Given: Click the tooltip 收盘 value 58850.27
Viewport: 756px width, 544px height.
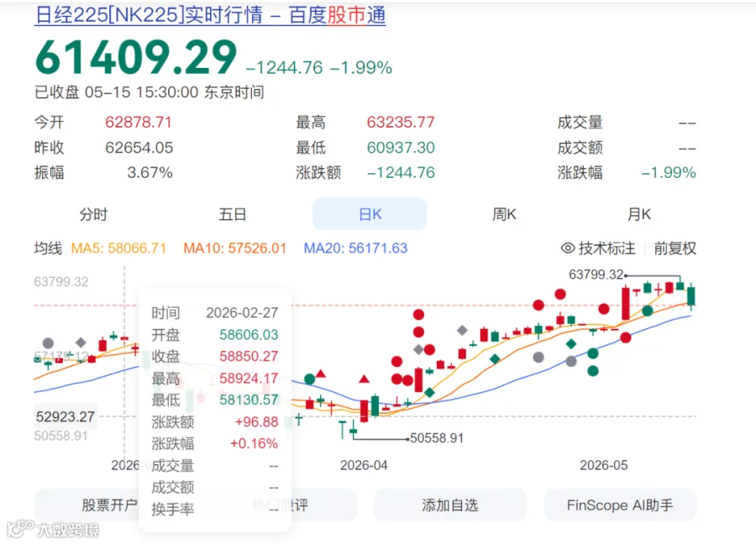Looking at the screenshot, I should 249,356.
